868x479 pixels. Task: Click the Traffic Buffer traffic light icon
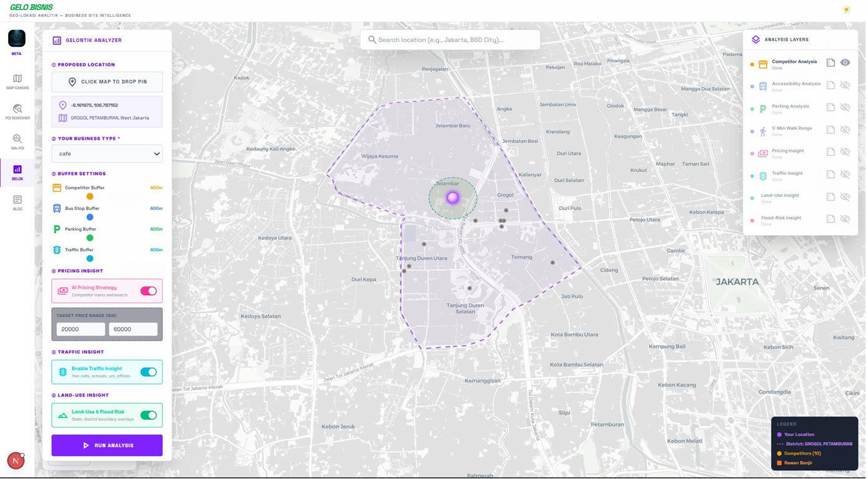point(57,250)
